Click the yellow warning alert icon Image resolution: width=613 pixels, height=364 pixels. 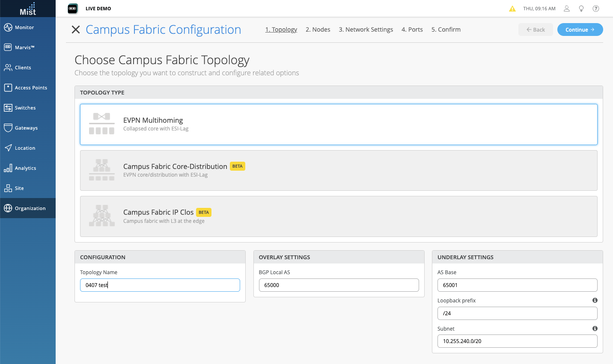(512, 9)
